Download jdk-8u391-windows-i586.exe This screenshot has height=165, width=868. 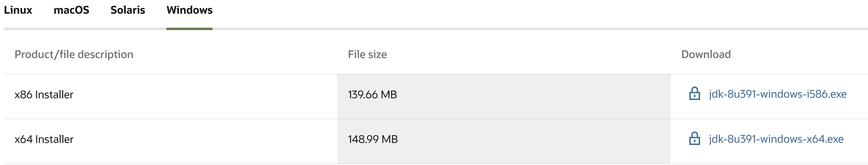[x=777, y=94]
